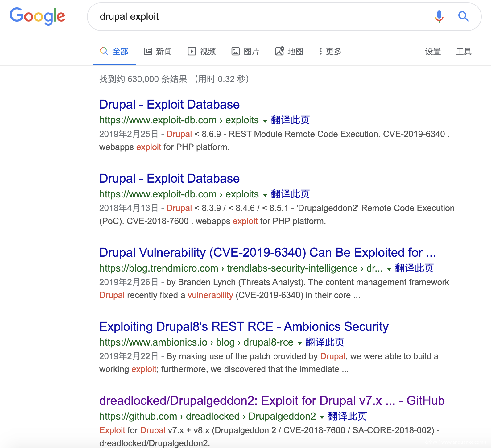Image resolution: width=491 pixels, height=448 pixels.
Task: Click the exploit-db.com URL dated 2019年2月25日
Action: pyautogui.click(x=179, y=120)
